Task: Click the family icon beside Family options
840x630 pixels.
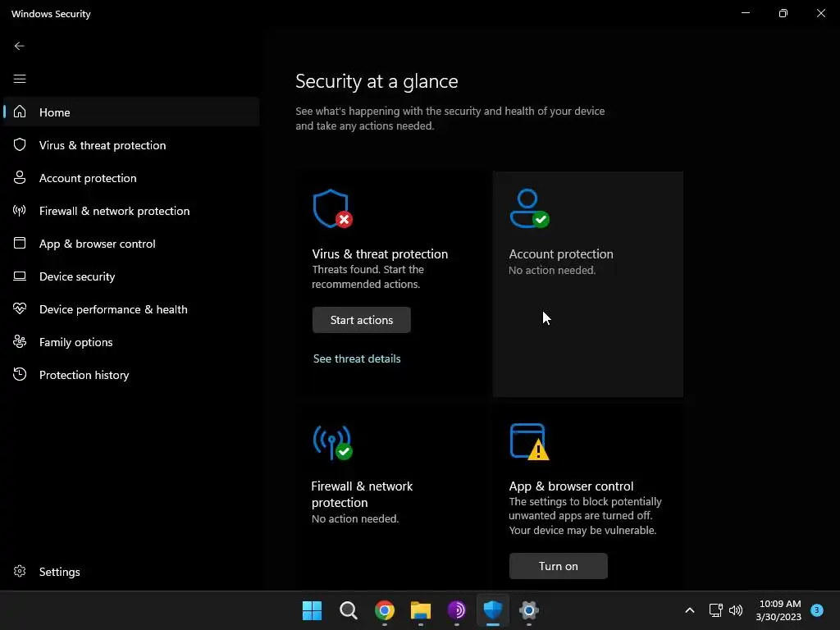Action: (20, 341)
